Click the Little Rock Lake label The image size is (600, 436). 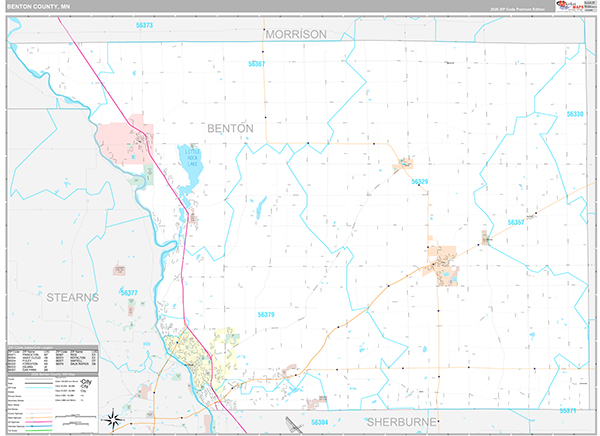[x=192, y=158]
